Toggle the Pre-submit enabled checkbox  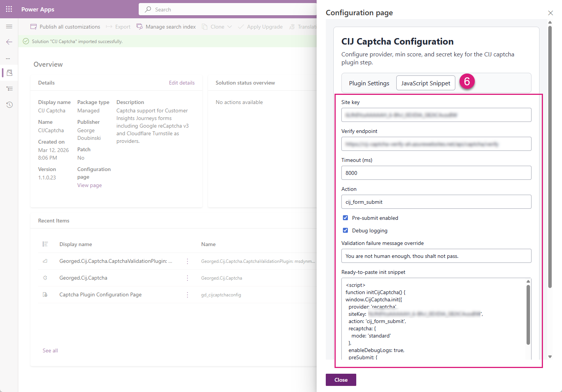coord(345,218)
